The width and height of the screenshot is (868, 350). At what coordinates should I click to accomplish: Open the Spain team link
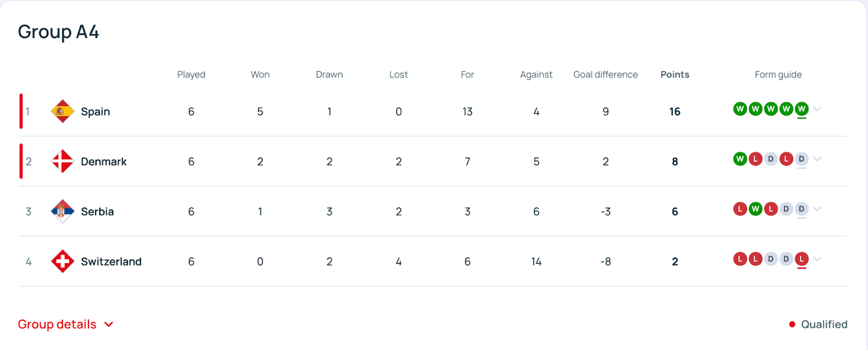(95, 112)
